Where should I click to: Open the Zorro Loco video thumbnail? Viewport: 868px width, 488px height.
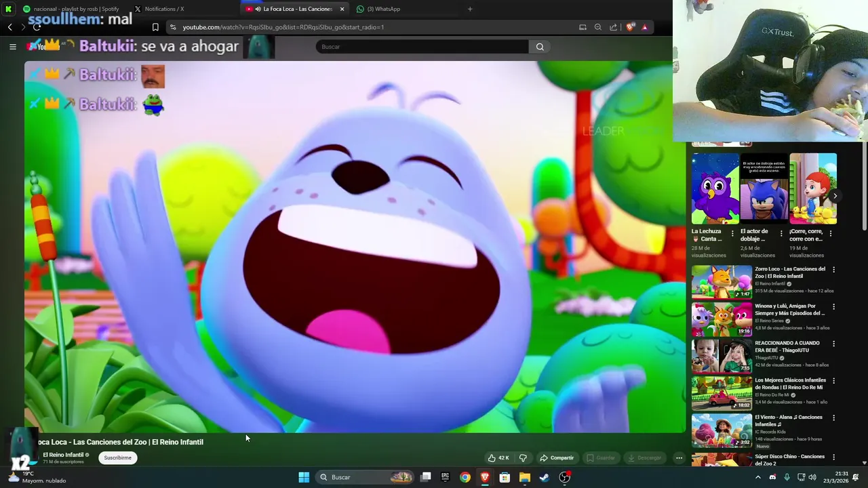[x=722, y=281]
